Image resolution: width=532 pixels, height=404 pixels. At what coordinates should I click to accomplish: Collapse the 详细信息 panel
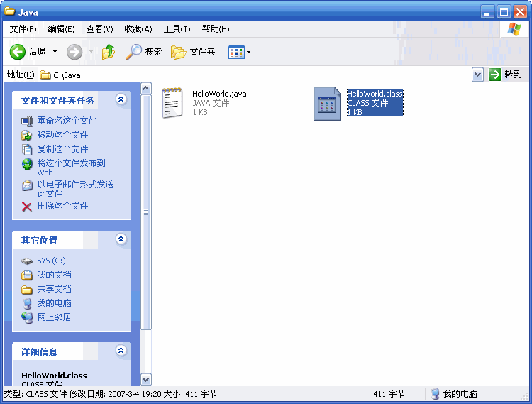(x=121, y=350)
